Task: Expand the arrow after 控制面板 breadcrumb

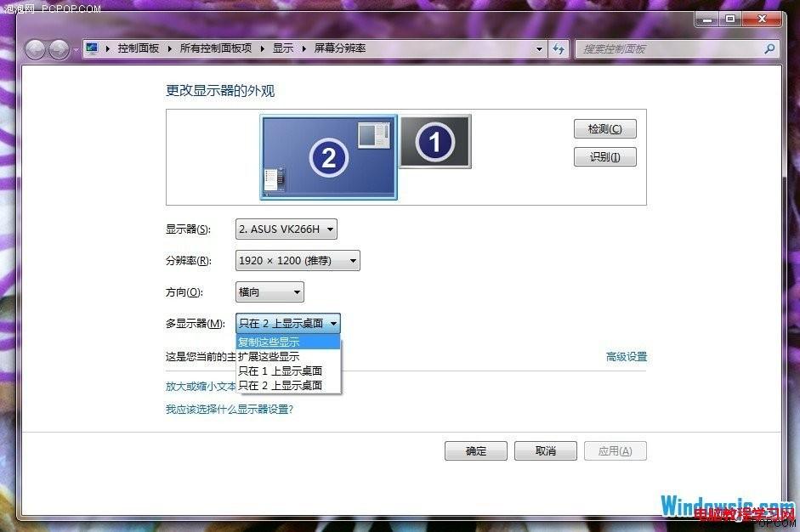Action: (x=169, y=49)
